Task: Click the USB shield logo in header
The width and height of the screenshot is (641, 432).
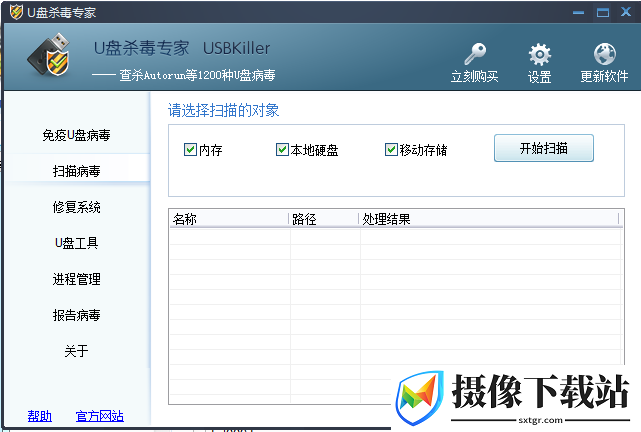Action: pos(49,55)
